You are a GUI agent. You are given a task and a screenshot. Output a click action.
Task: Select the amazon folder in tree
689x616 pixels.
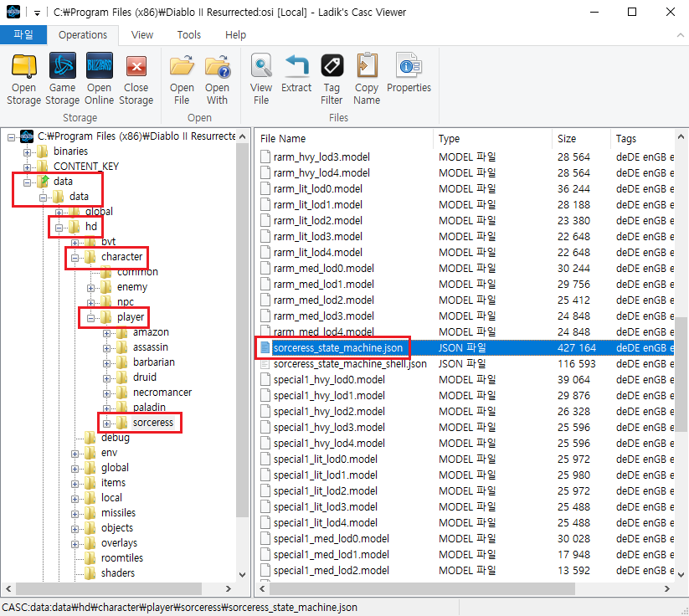tap(151, 332)
